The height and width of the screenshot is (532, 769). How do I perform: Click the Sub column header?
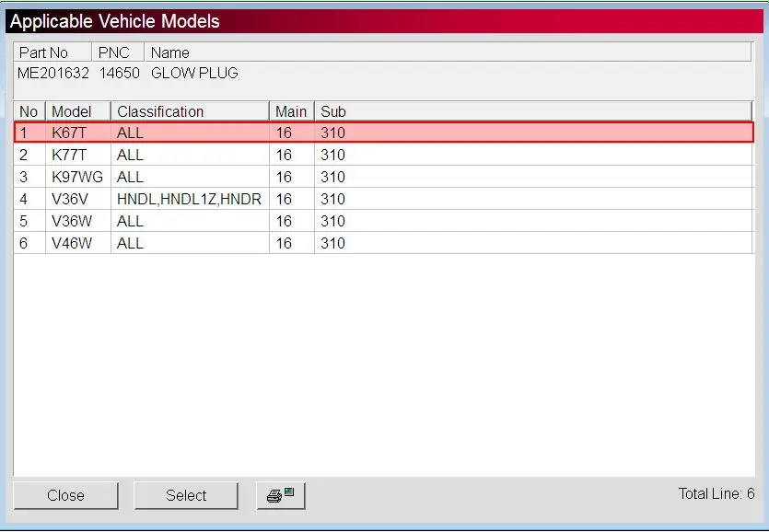pyautogui.click(x=533, y=111)
